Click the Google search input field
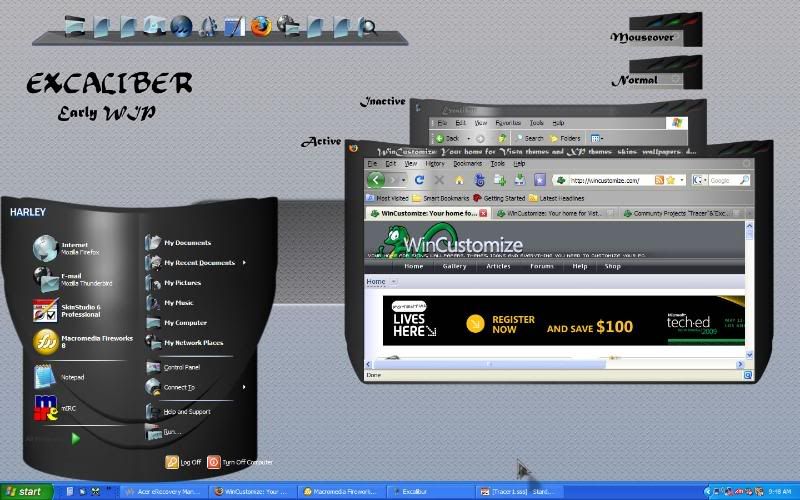This screenshot has width=800, height=500. (723, 180)
